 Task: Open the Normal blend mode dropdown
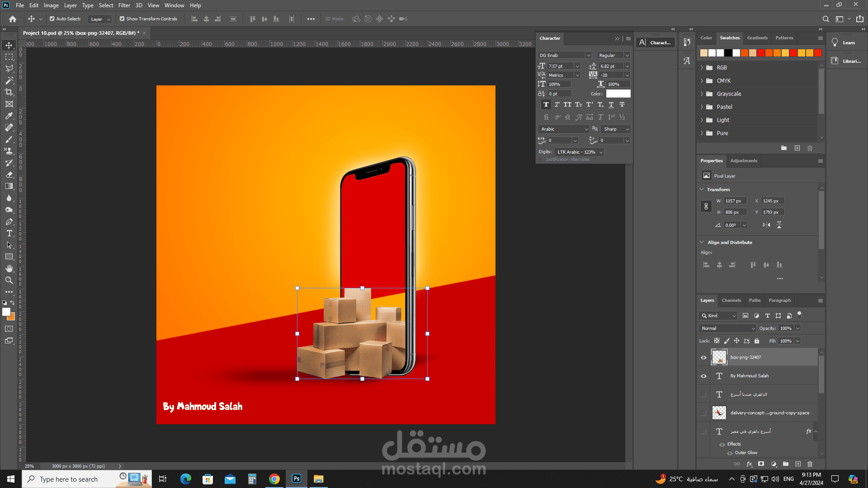pyautogui.click(x=727, y=328)
